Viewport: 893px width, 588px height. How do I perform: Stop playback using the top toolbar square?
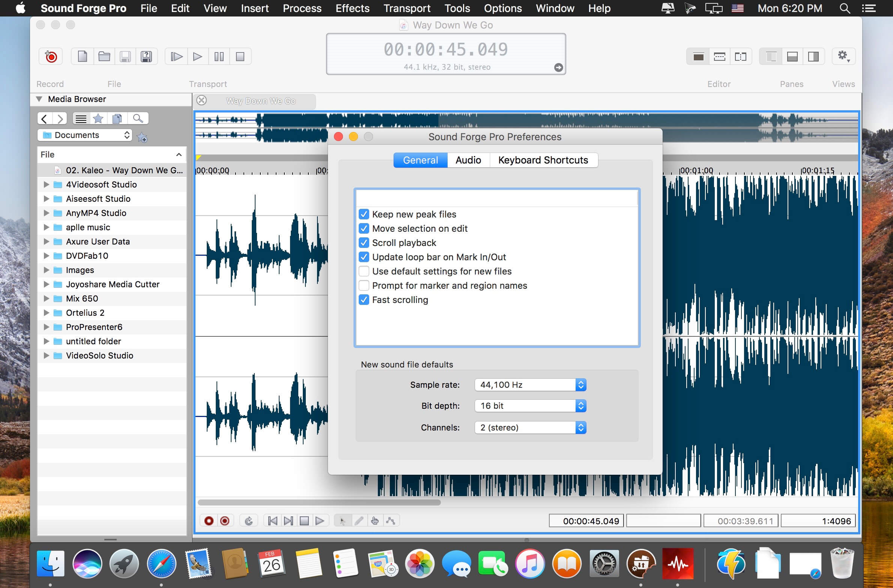(240, 57)
